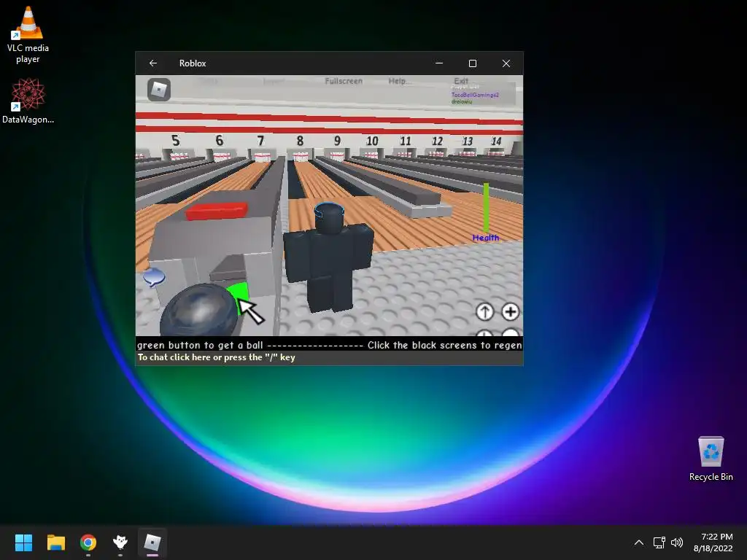Click lane number 12 sign

click(437, 141)
